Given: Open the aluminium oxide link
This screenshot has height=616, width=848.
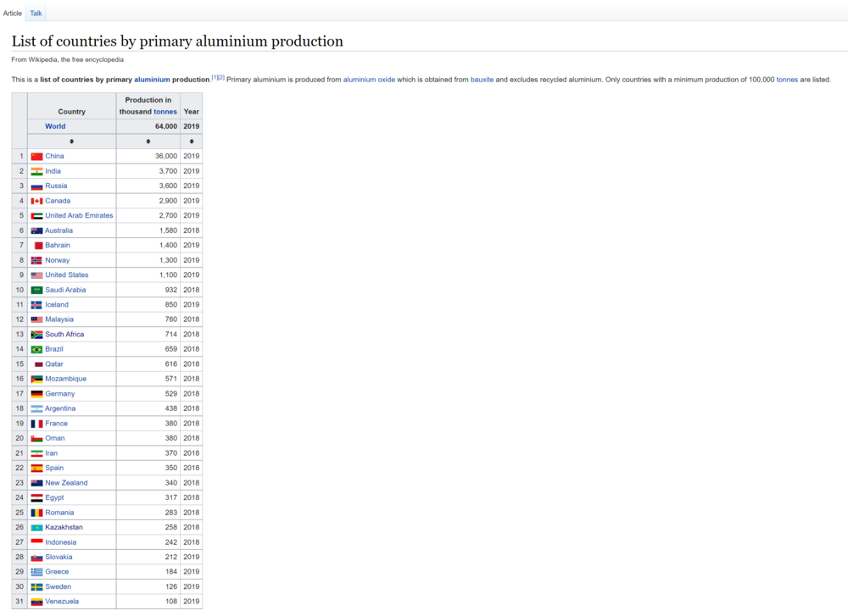Looking at the screenshot, I should [369, 79].
